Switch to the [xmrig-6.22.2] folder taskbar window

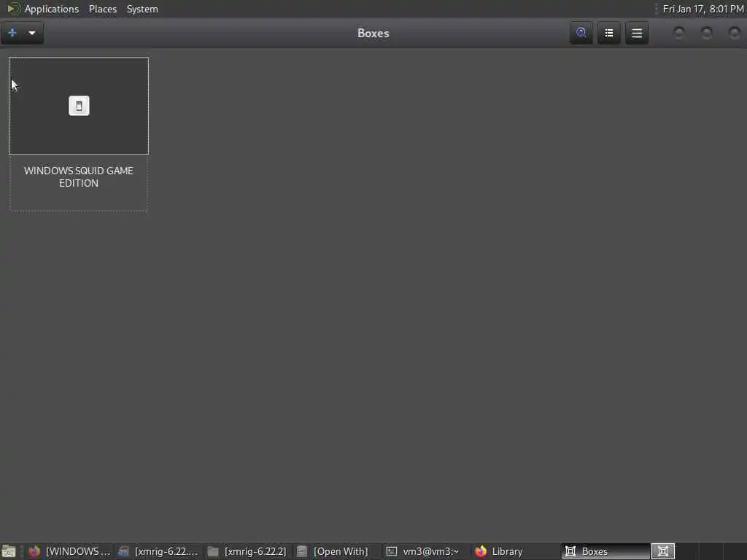tap(247, 551)
